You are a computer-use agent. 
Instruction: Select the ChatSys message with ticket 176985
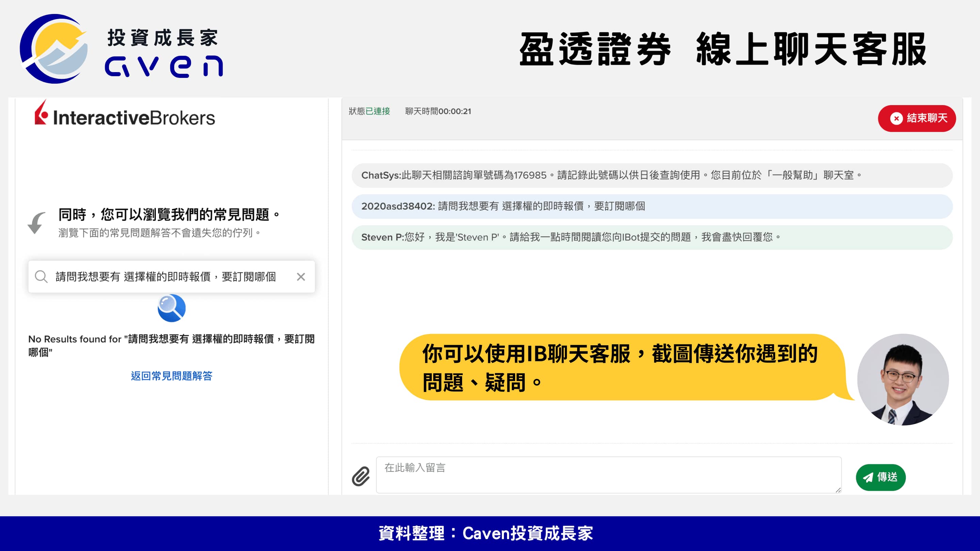coord(652,175)
